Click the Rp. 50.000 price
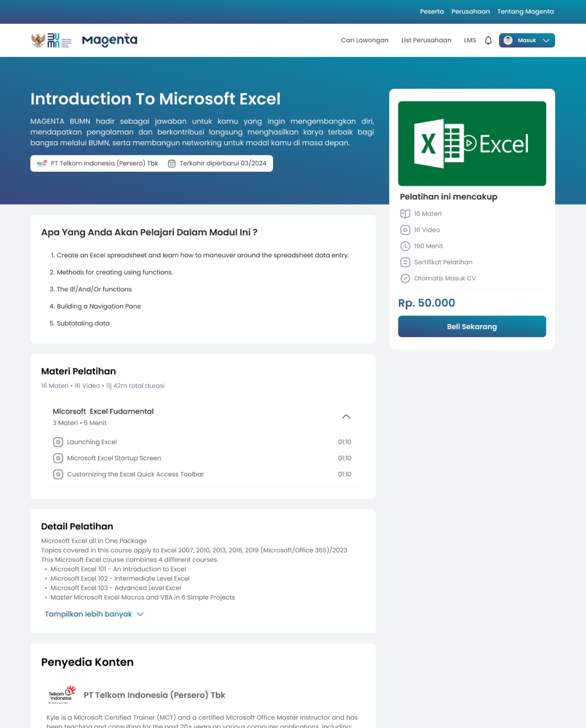The width and height of the screenshot is (586, 728). (427, 303)
